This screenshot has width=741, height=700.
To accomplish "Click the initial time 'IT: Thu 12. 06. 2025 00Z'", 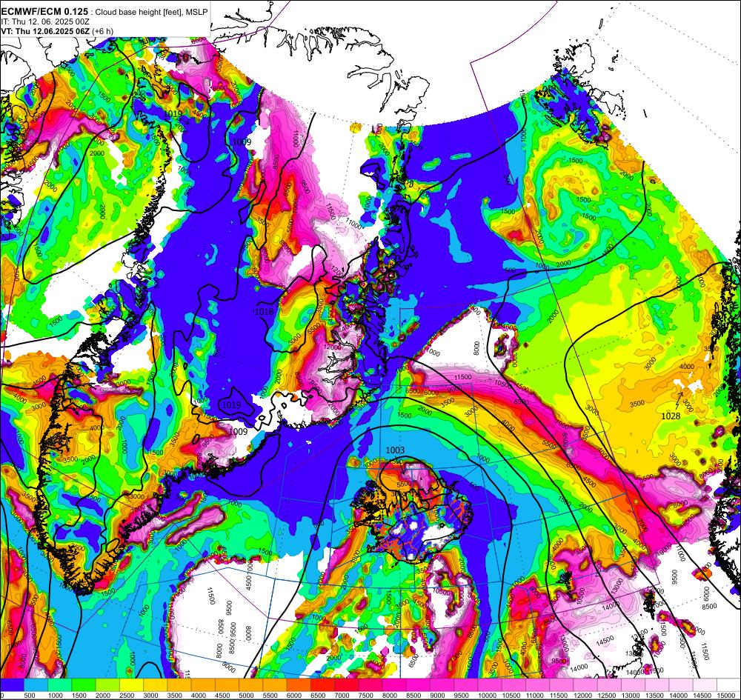I will 45,21.
